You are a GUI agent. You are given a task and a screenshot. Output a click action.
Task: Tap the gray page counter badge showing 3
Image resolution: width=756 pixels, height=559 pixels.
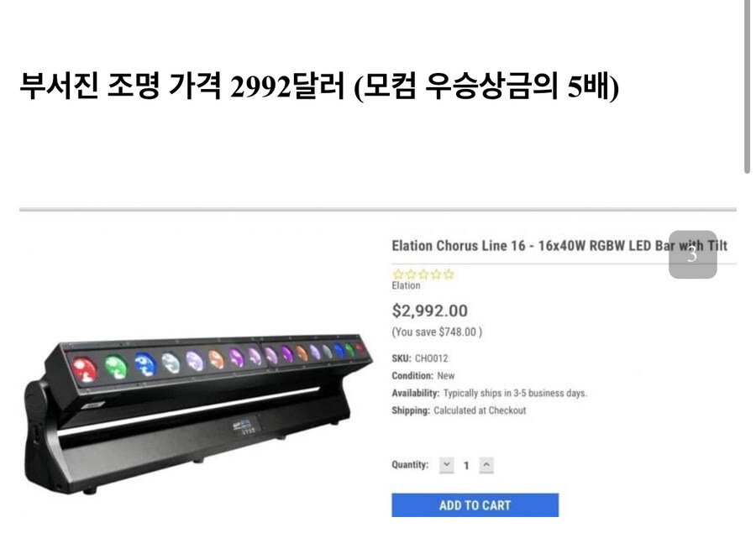click(692, 254)
